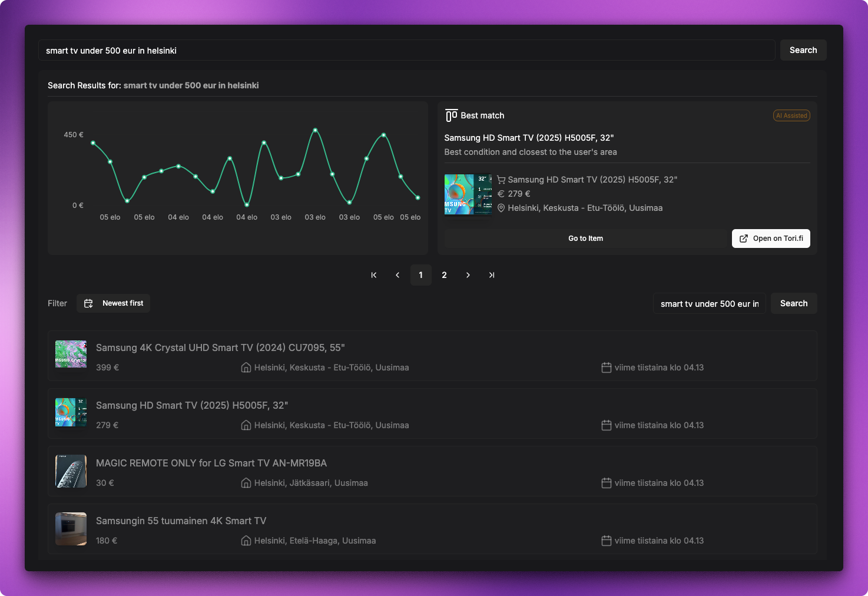Click the shopping cart icon in Best match
The width and height of the screenshot is (868, 596).
(501, 180)
